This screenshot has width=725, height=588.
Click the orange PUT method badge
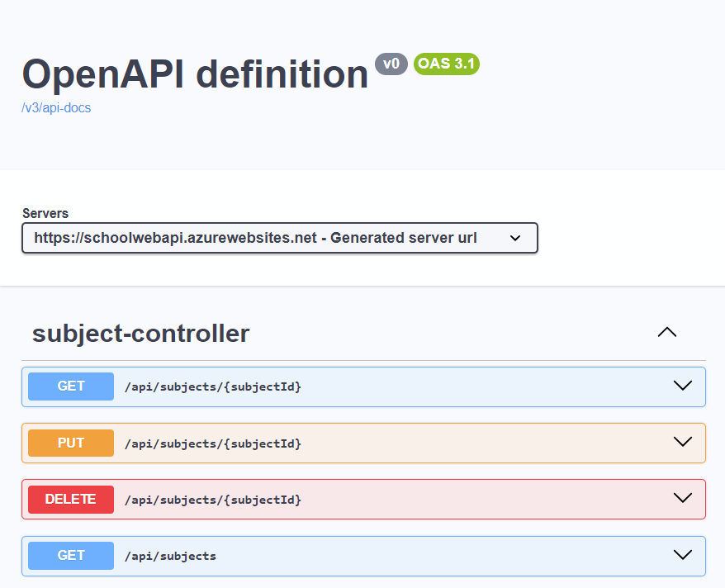[x=70, y=443]
